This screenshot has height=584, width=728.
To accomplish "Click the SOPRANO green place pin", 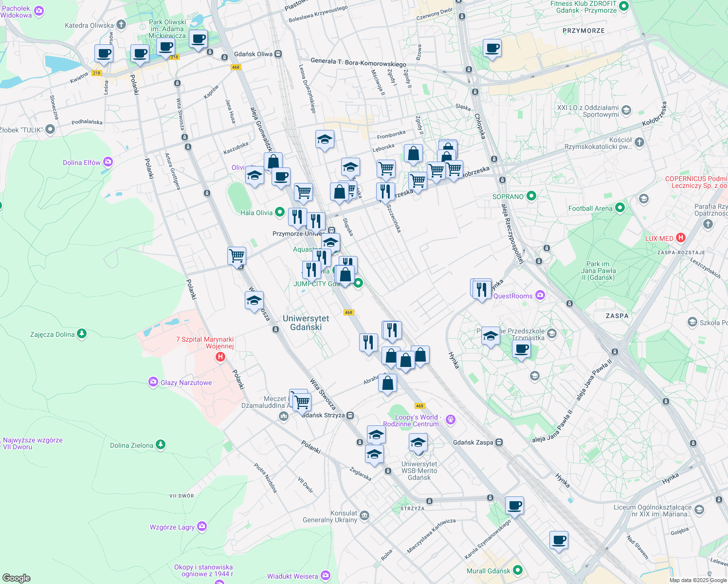I will click(x=531, y=196).
